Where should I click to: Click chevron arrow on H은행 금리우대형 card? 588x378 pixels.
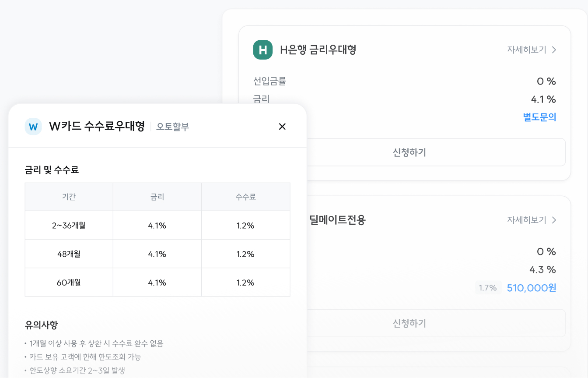[554, 50]
